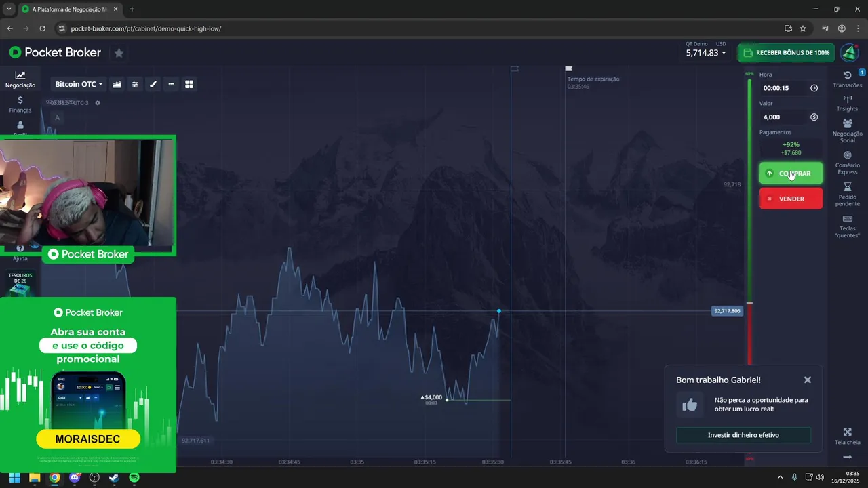Open Teclas quentes hotkeys panel
The width and height of the screenshot is (868, 488).
847,226
